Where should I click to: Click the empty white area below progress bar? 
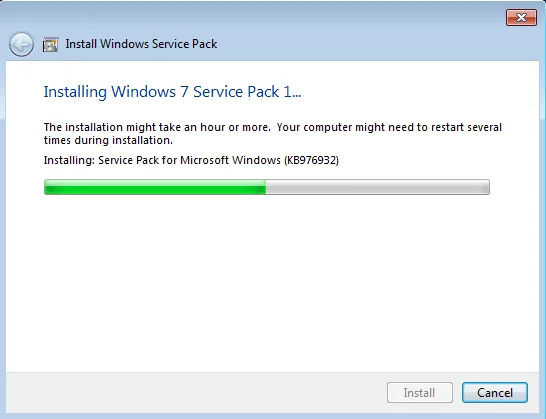[x=273, y=282]
